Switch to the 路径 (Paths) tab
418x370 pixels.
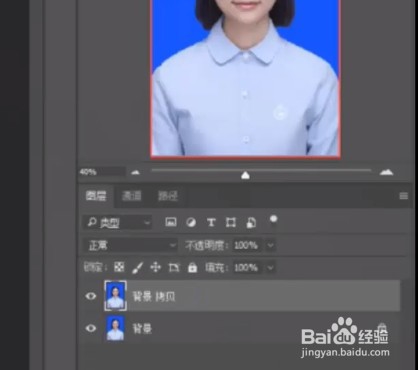click(x=168, y=196)
